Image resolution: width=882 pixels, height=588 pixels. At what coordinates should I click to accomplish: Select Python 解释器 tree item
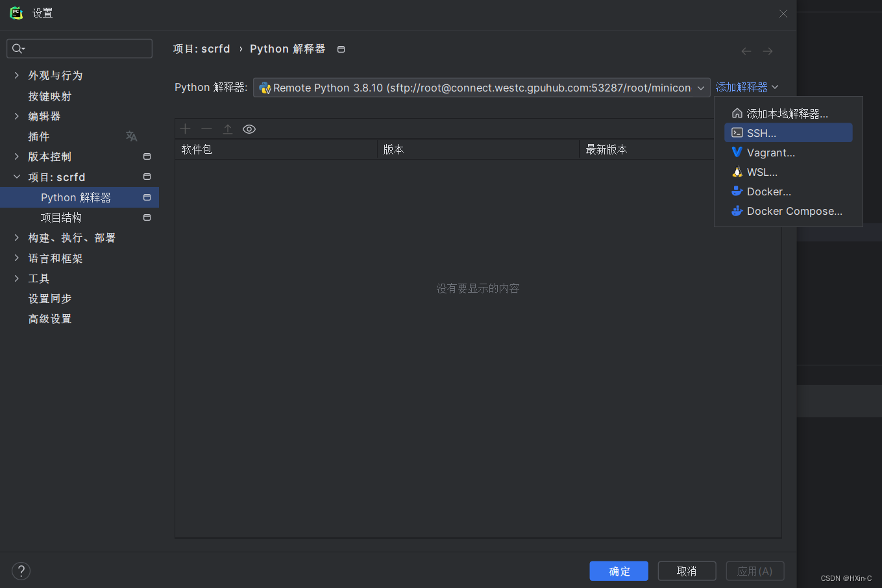(x=79, y=197)
